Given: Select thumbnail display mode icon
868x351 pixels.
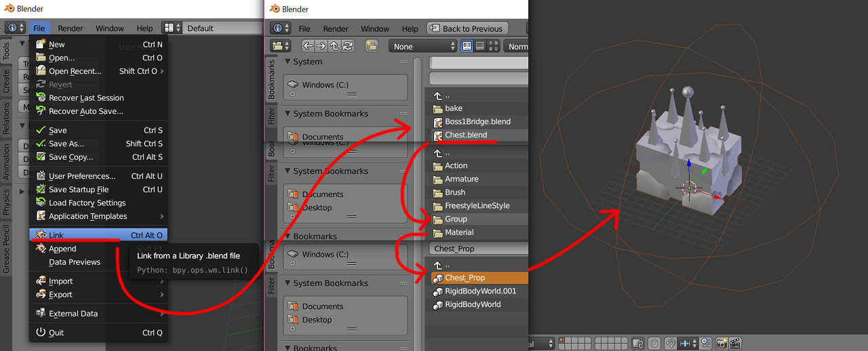Looking at the screenshot, I should point(493,46).
